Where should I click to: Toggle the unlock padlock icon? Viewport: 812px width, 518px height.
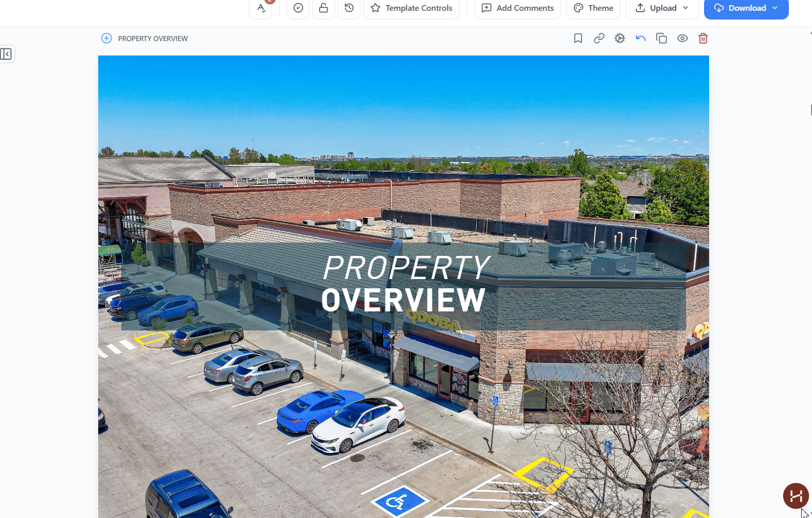[323, 8]
